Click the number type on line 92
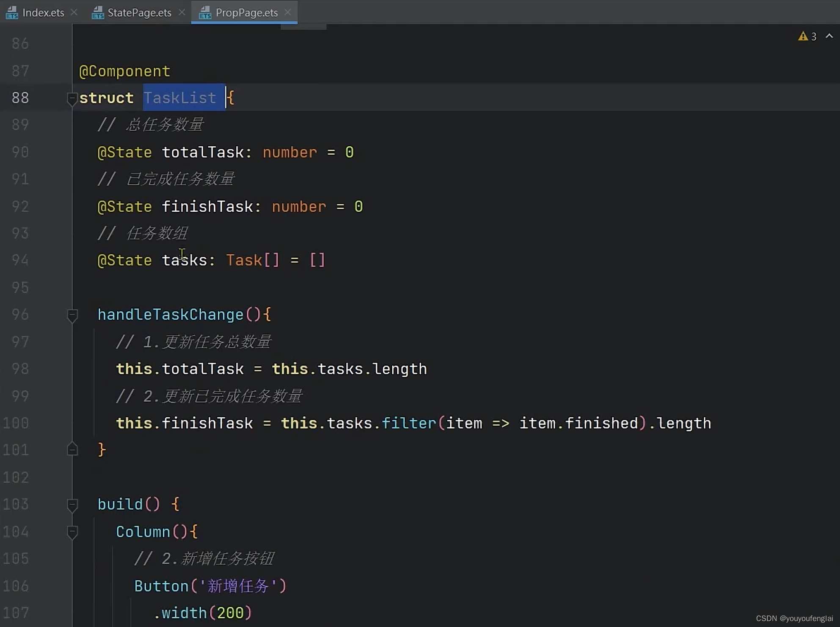The width and height of the screenshot is (840, 627). tap(299, 207)
